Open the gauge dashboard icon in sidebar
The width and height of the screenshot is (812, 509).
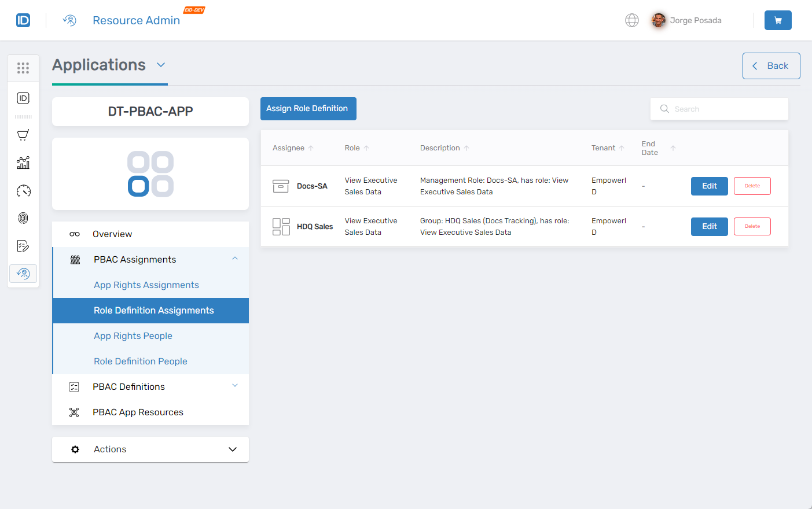tap(23, 191)
